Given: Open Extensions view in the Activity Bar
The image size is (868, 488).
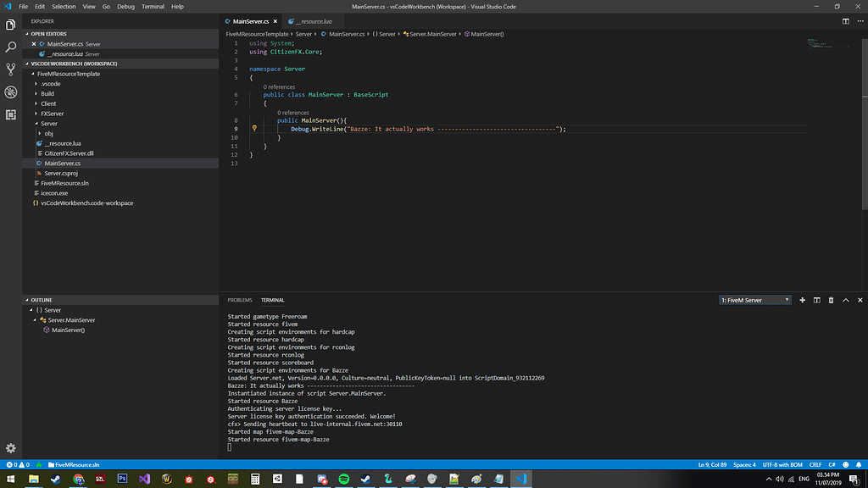Looking at the screenshot, I should click(10, 114).
